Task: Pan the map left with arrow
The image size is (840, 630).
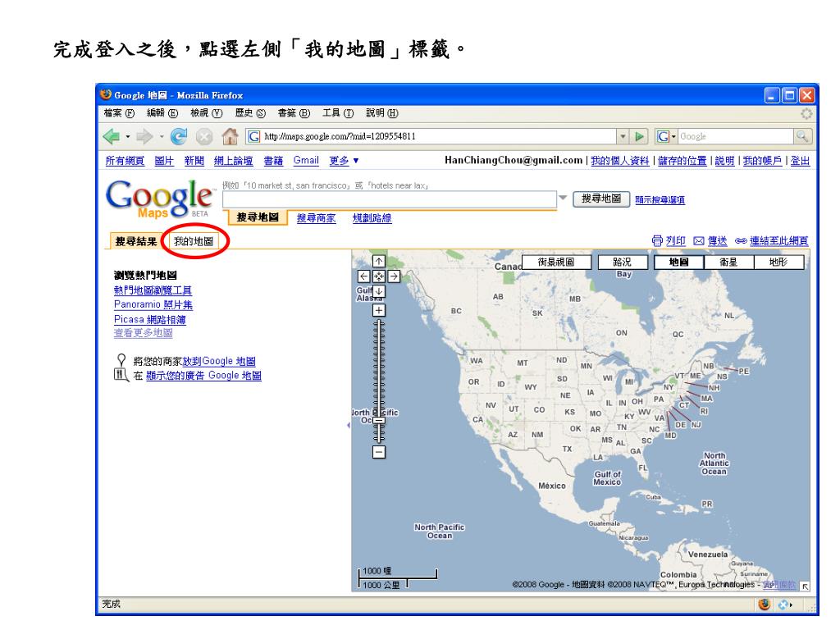Action: pos(363,276)
